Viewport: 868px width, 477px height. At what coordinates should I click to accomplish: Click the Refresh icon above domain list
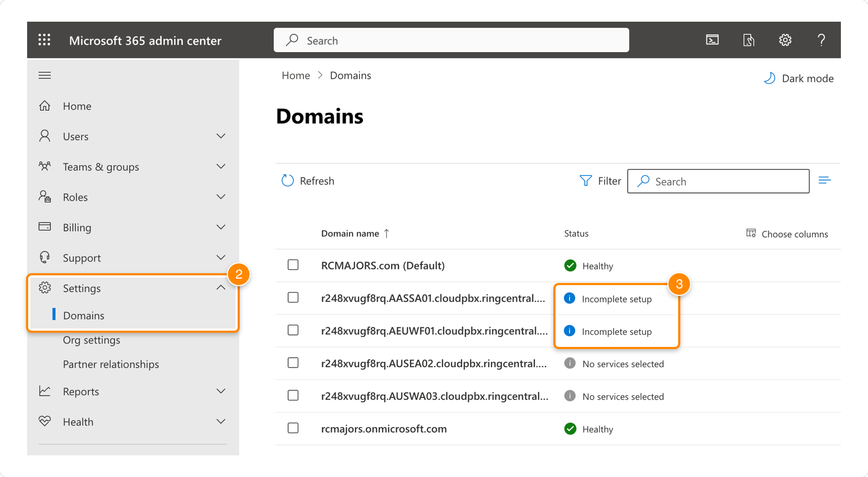pyautogui.click(x=288, y=181)
